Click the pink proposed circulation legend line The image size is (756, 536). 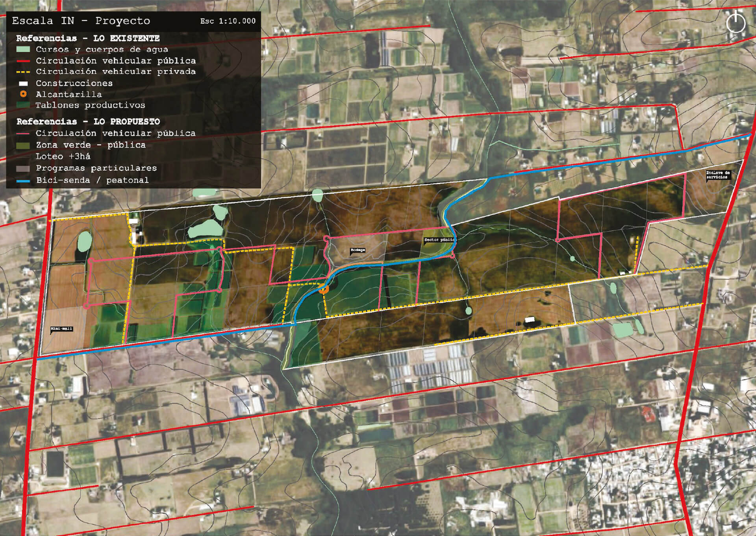(x=23, y=134)
